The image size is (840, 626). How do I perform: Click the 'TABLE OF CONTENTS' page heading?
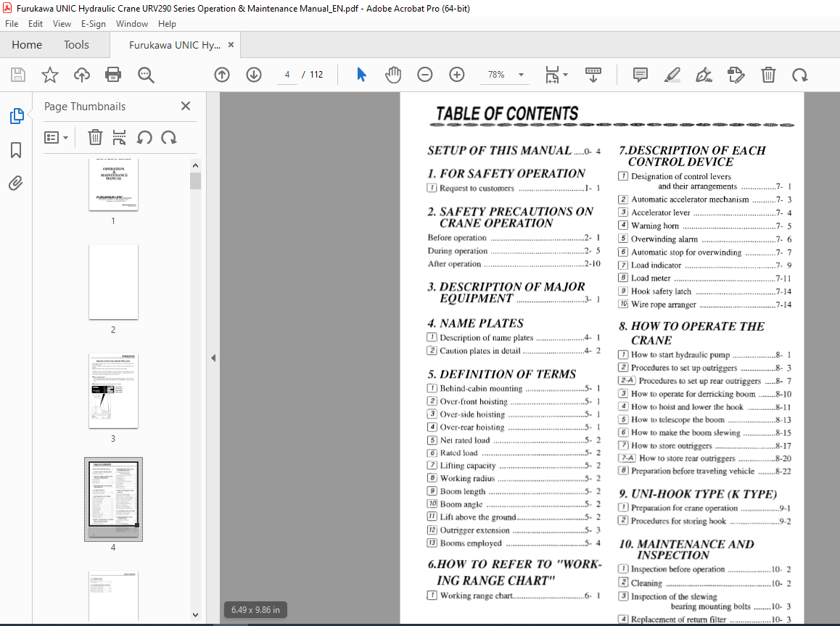coord(507,114)
